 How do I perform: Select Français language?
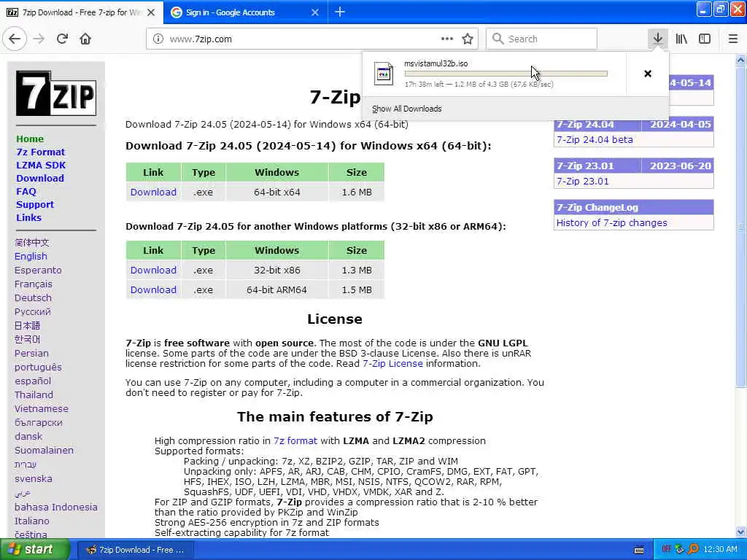coord(34,284)
